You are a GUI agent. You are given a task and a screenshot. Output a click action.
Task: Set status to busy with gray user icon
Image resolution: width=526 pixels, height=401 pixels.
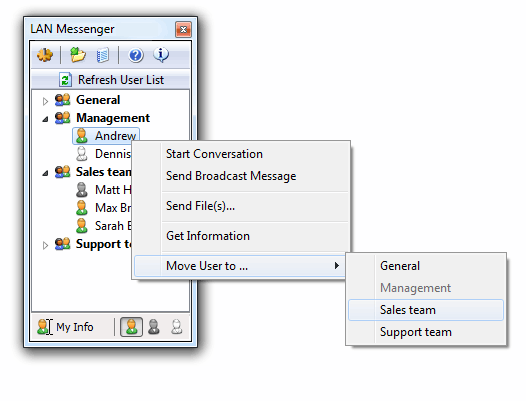[x=154, y=327]
